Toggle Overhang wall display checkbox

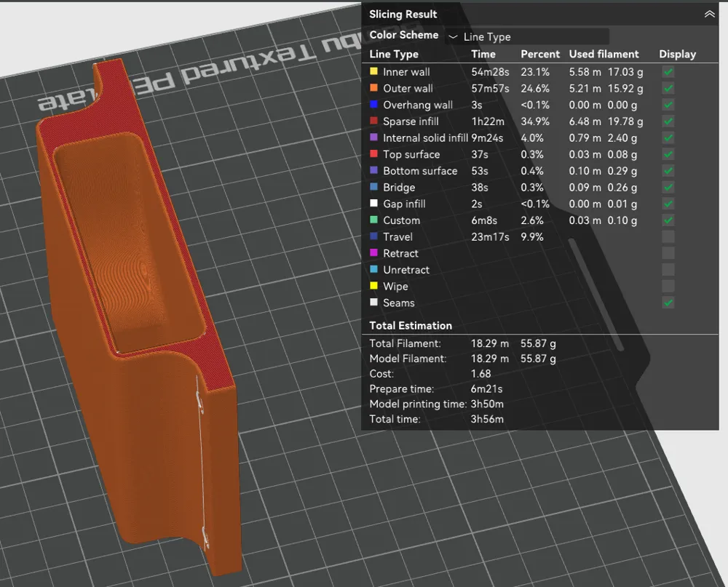pos(668,105)
